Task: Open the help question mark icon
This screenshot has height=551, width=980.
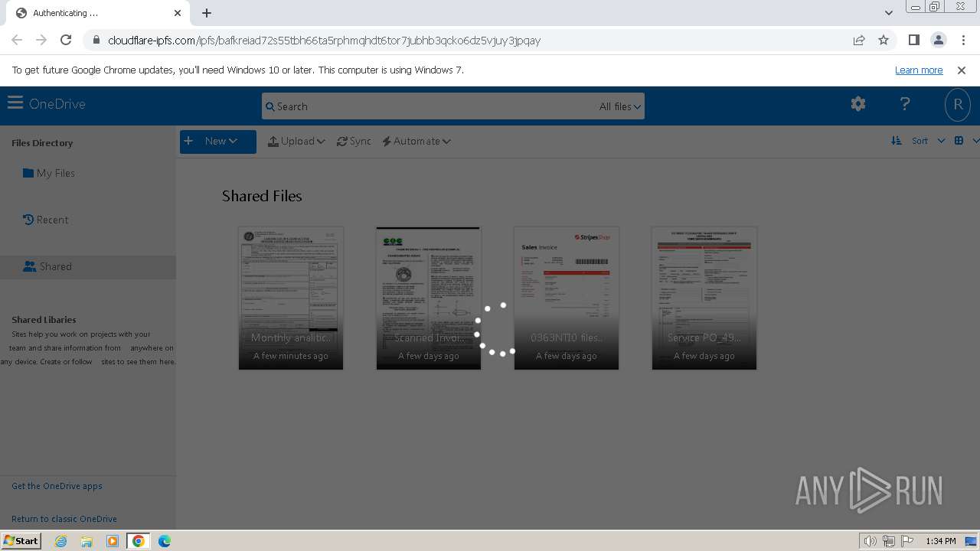Action: coord(905,104)
